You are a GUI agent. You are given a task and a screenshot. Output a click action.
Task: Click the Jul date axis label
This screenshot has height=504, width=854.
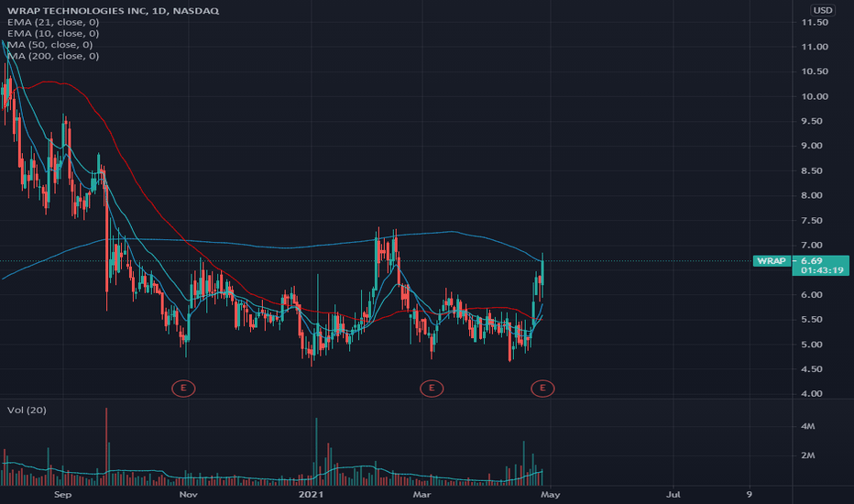[673, 495]
